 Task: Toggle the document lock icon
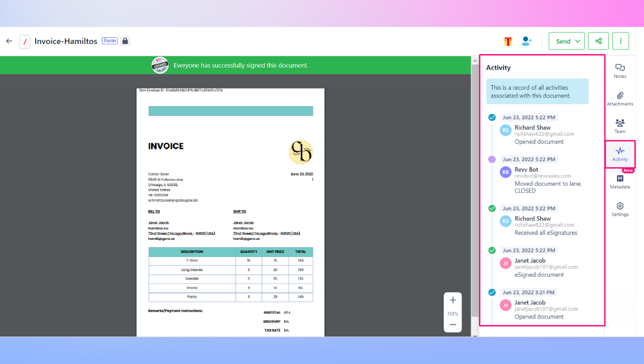pos(125,41)
